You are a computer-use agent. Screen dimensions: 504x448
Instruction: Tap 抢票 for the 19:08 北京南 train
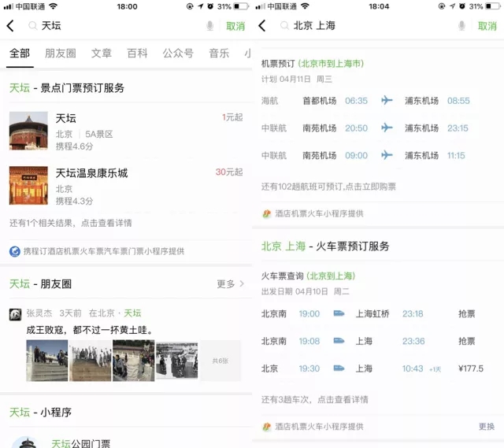tap(467, 341)
